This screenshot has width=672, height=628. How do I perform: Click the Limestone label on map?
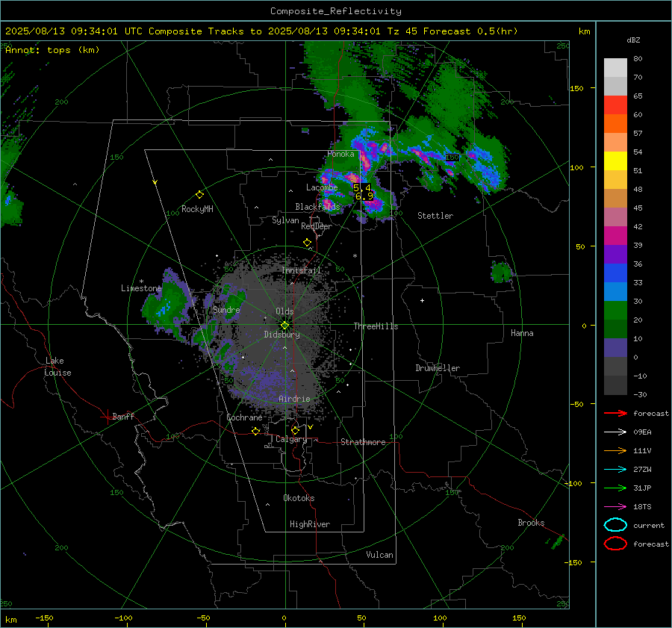(141, 288)
